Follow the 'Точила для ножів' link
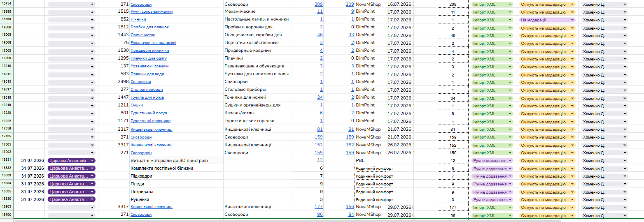 147,97
